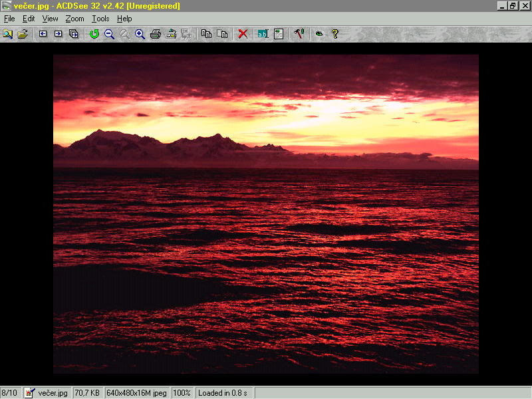Click the 100% zoom level in status bar
Viewport: 532px width, 399px height.
(182, 393)
